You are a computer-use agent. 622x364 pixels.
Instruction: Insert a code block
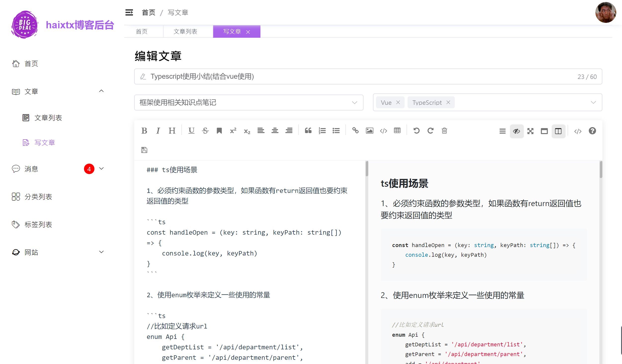383,131
